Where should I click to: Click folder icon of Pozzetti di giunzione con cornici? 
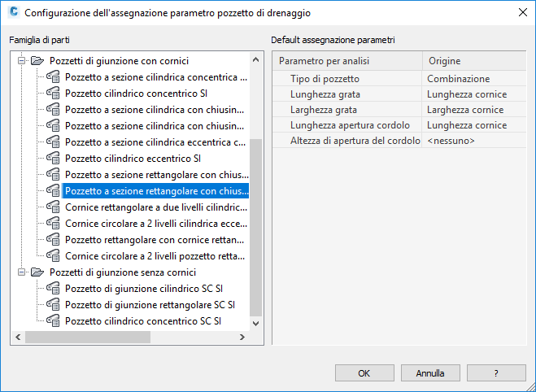pos(37,61)
